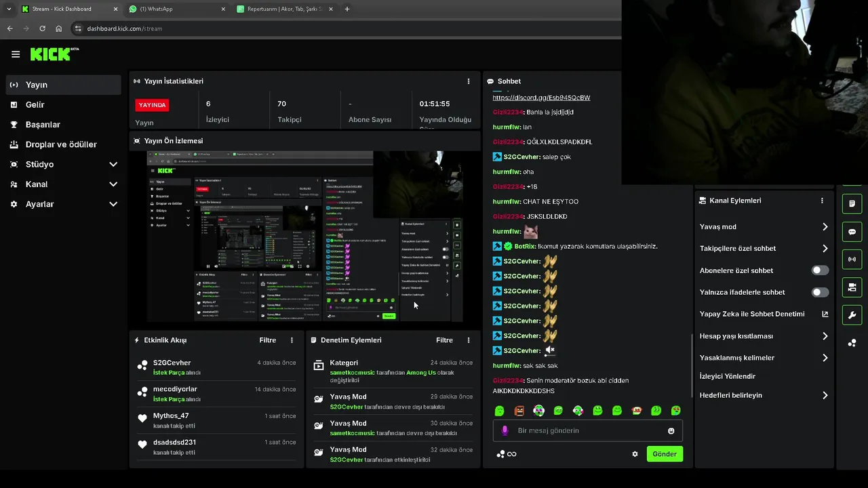The width and height of the screenshot is (868, 488).
Task: Click inside the Bir mesaj gönderin field
Action: 587,430
